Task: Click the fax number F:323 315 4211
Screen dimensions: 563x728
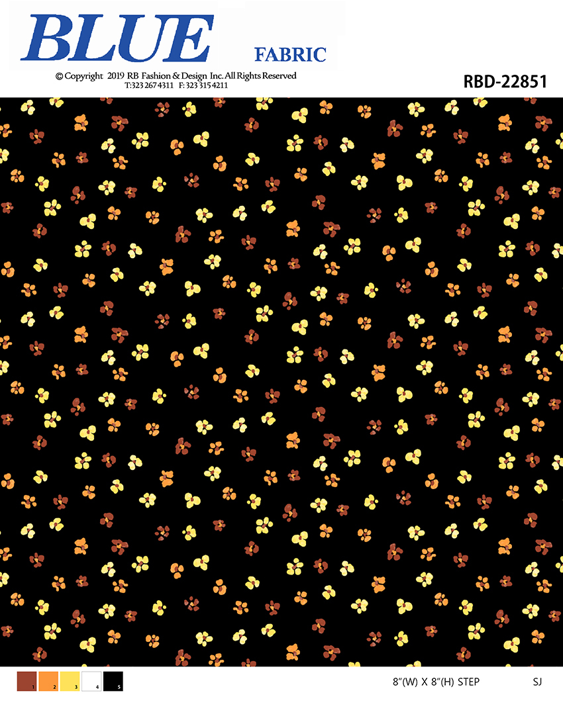Action: (x=203, y=85)
